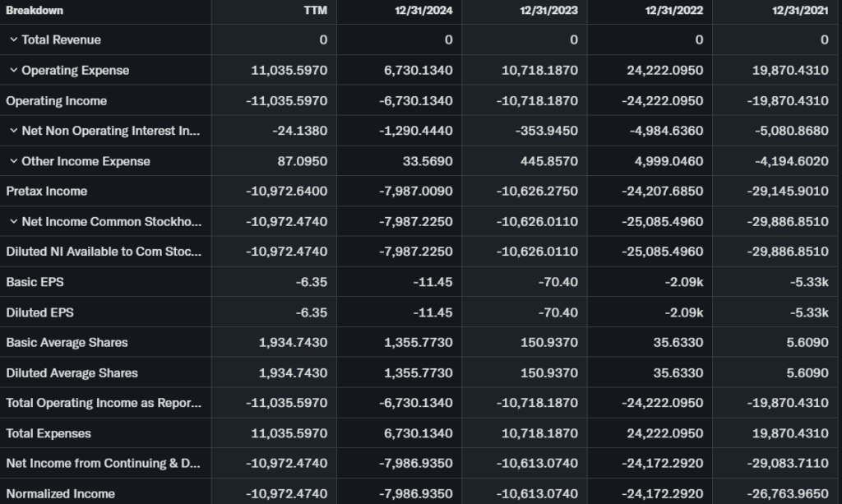Click the 12/31/2022 Basic EPS value
The height and width of the screenshot is (504, 842).
point(687,282)
